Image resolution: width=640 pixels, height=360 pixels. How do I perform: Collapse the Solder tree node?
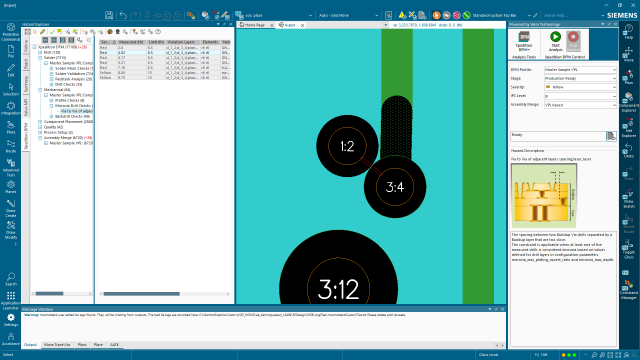click(40, 58)
